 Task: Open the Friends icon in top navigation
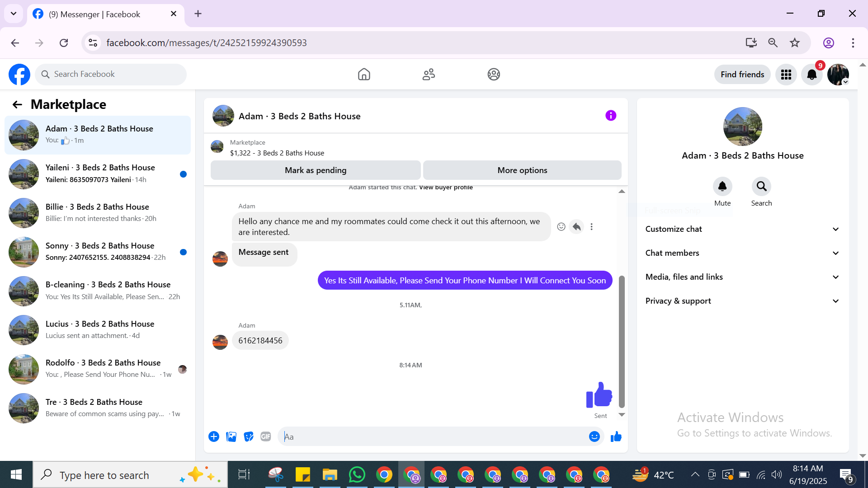click(429, 75)
